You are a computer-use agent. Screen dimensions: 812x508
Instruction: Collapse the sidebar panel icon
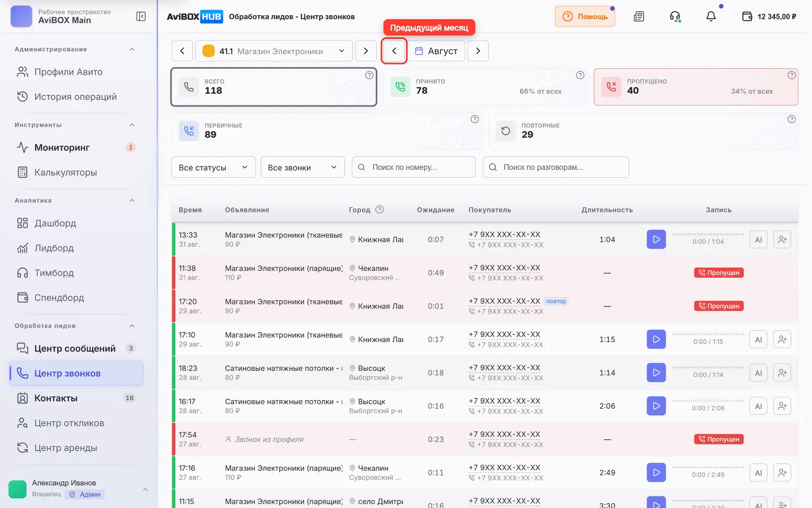point(141,16)
